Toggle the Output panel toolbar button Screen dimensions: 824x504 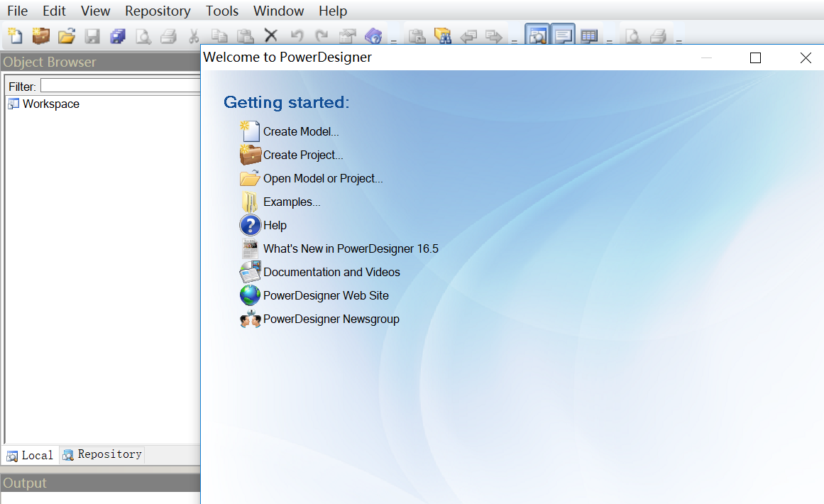click(x=563, y=35)
